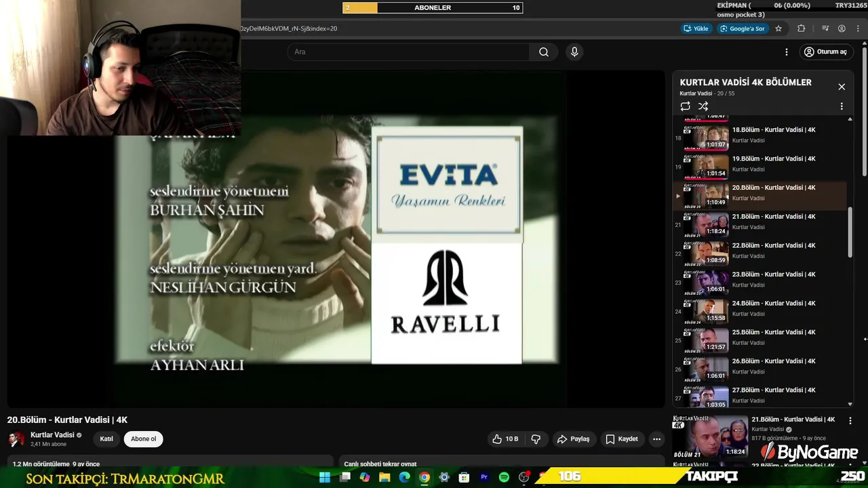Click thumbnail of 25.Bölüm playlist video
This screenshot has height=488, width=868.
point(706,340)
